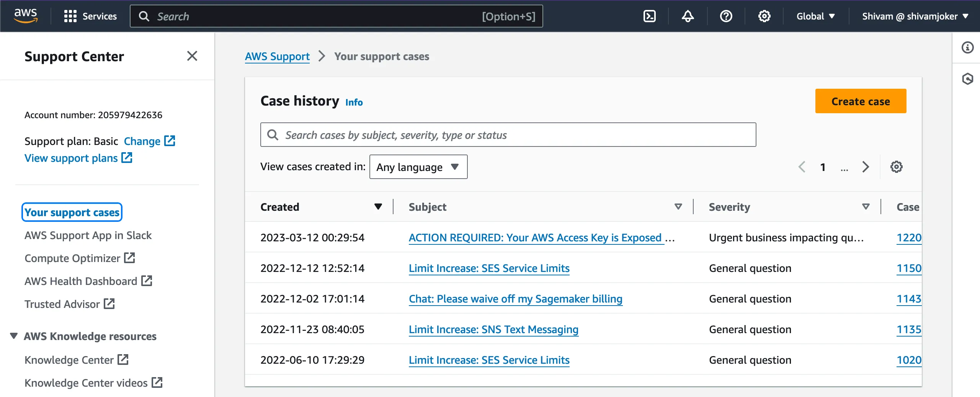Click the external icon beside Compute Optimizer
Image resolution: width=980 pixels, height=397 pixels.
tap(129, 258)
